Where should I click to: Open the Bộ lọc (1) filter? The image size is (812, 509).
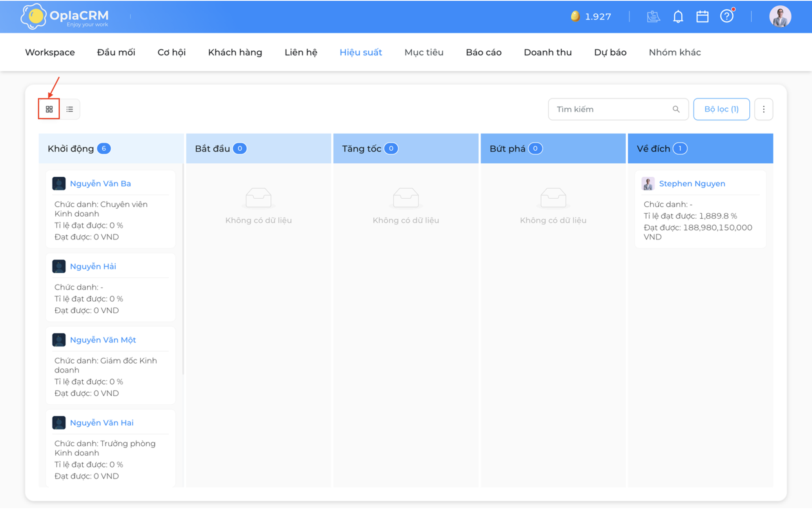[x=721, y=109]
